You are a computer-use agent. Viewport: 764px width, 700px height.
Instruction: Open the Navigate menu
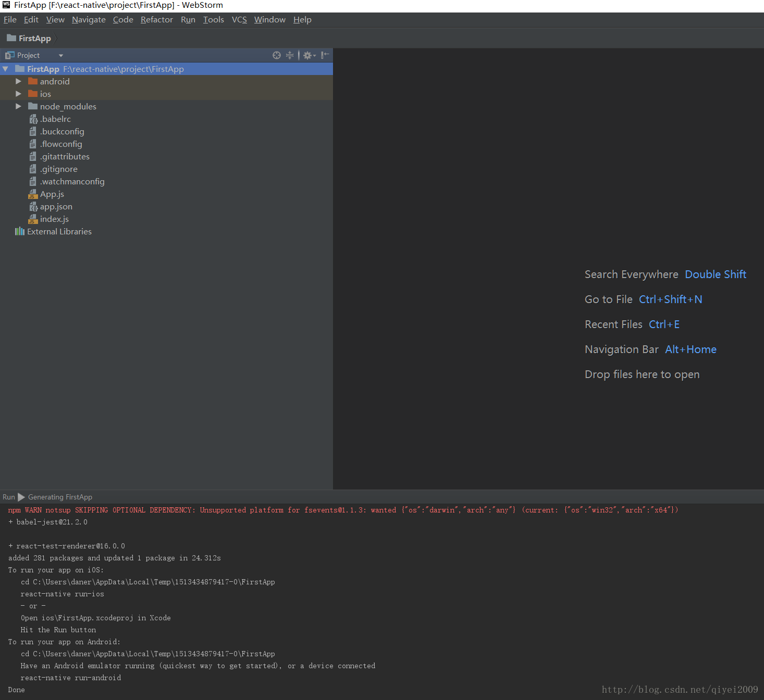pyautogui.click(x=89, y=20)
